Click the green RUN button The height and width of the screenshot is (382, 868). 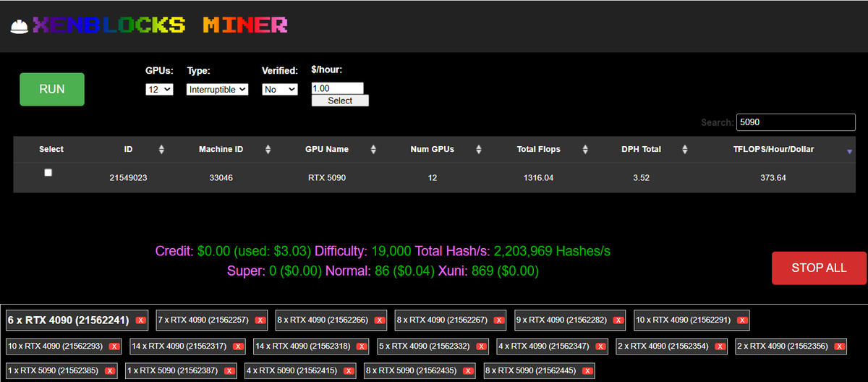52,89
